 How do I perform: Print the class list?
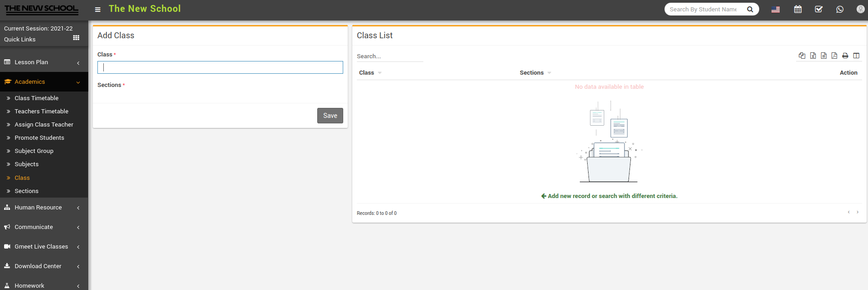coord(845,56)
